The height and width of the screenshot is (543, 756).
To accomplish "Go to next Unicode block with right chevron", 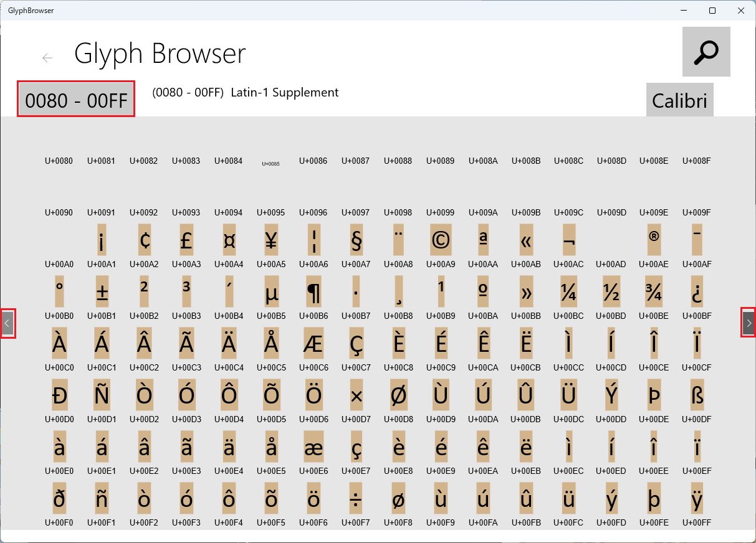I will coord(748,323).
